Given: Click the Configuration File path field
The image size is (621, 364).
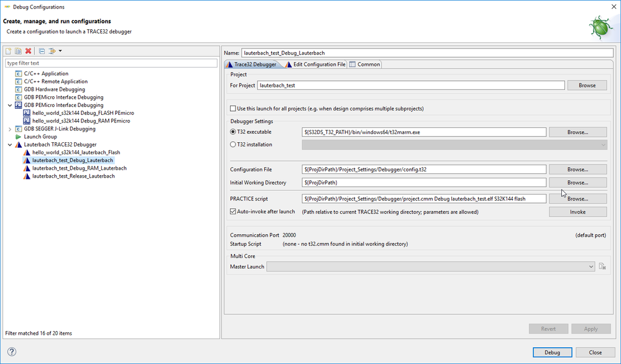Looking at the screenshot, I should click(424, 170).
